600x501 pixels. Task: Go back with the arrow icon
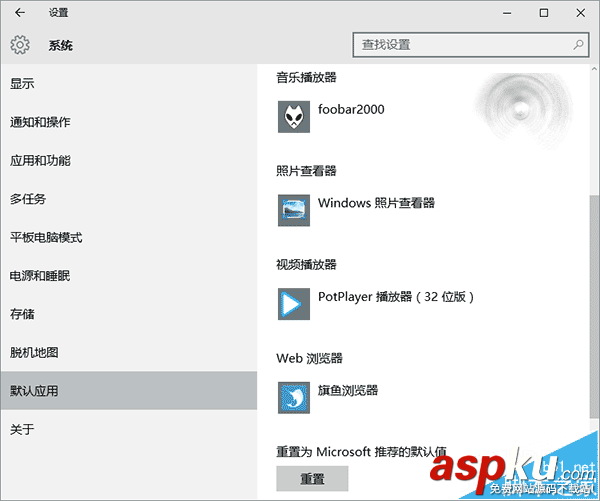(x=20, y=13)
